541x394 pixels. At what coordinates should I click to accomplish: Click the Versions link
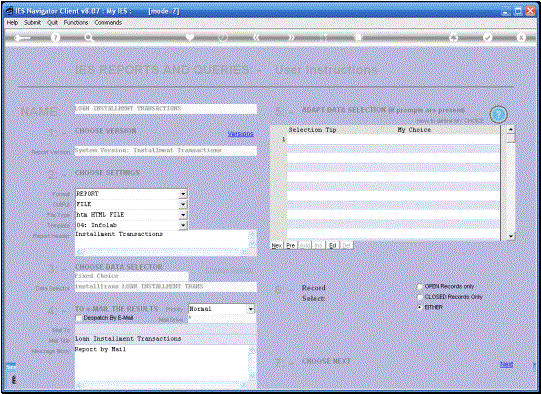pyautogui.click(x=240, y=134)
